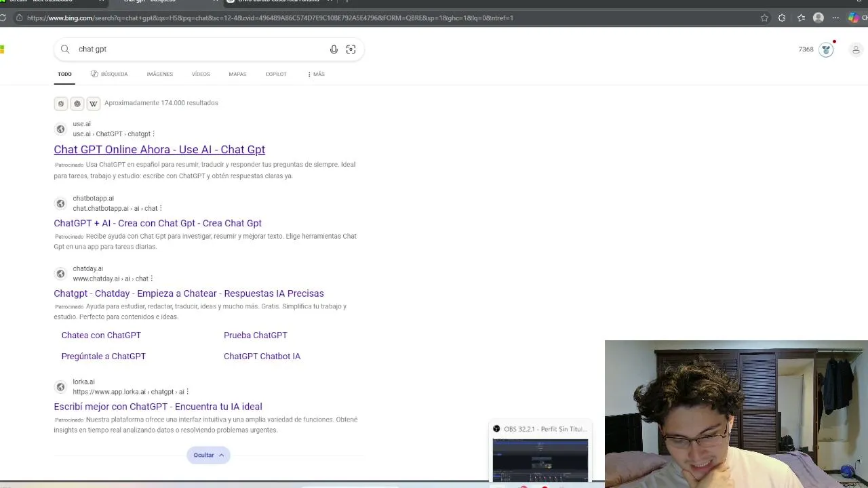Open options dots for www.chatday.ai result
This screenshot has height=488, width=868.
[x=151, y=279]
